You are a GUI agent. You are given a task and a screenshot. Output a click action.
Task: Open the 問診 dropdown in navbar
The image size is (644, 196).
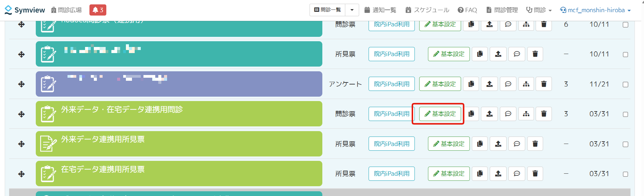pyautogui.click(x=539, y=10)
